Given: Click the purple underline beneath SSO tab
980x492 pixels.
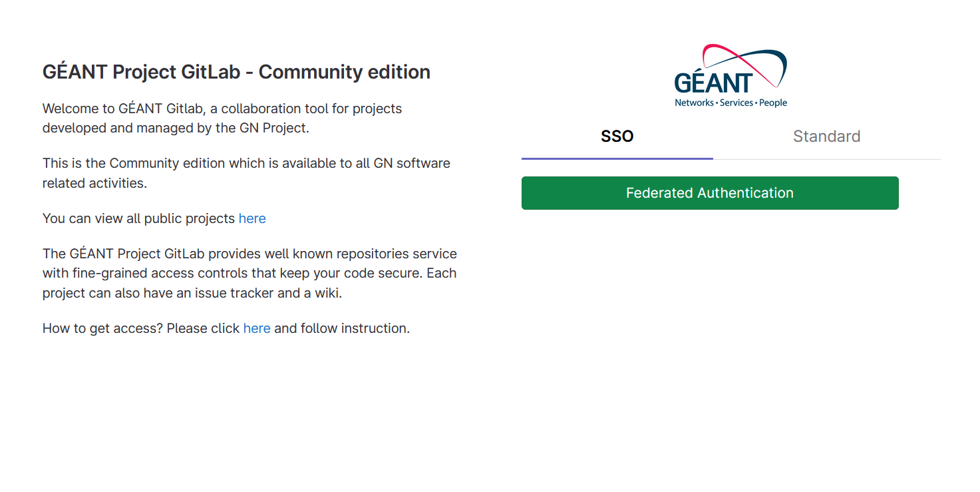Looking at the screenshot, I should tap(617, 158).
